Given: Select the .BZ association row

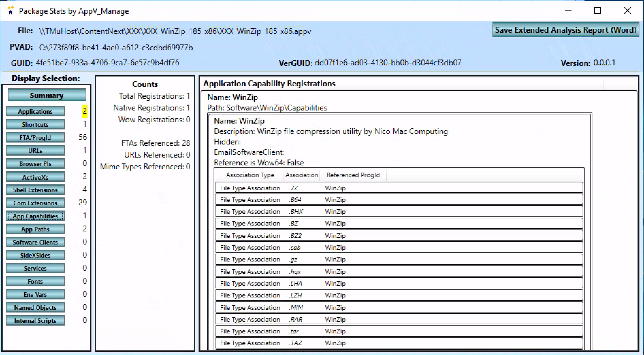Looking at the screenshot, I should (x=399, y=223).
